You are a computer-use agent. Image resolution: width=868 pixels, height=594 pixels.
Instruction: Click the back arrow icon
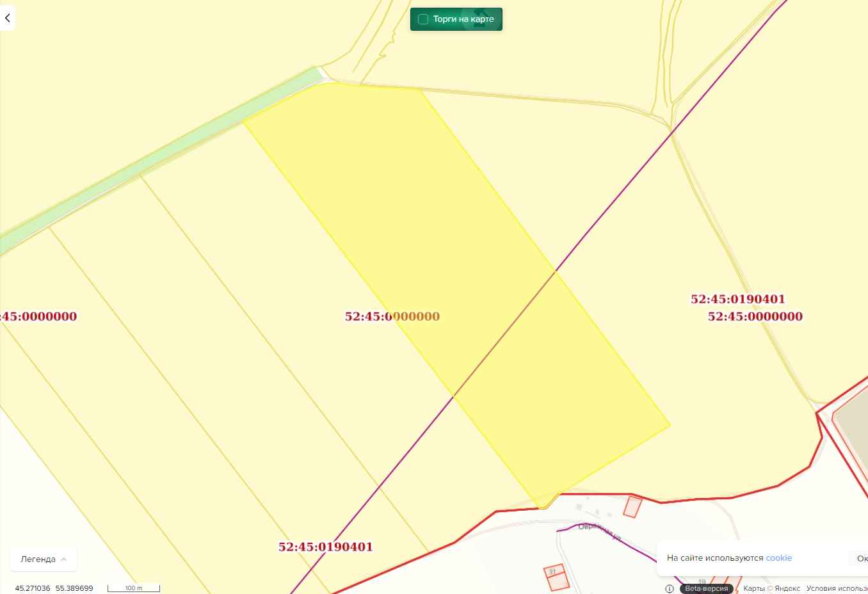[x=7, y=18]
